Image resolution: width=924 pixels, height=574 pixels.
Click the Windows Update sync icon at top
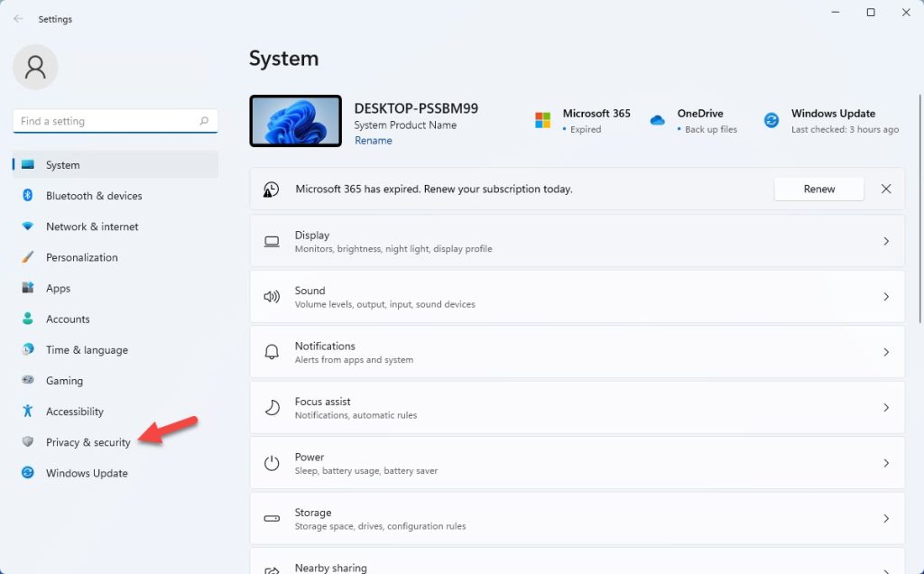click(772, 120)
